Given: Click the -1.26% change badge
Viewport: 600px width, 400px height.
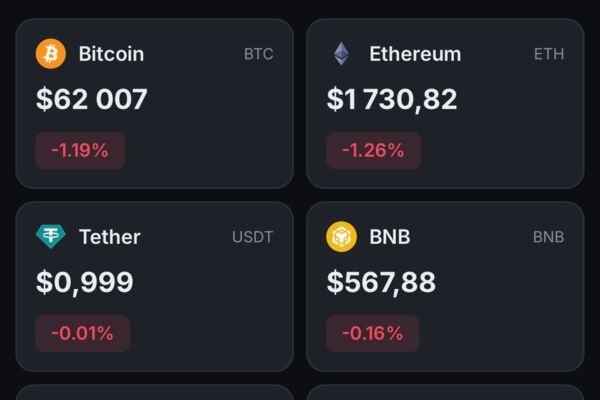Looking at the screenshot, I should click(373, 150).
